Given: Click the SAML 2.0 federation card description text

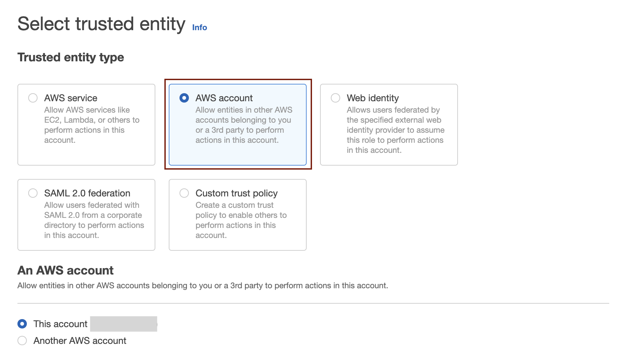Looking at the screenshot, I should [94, 220].
